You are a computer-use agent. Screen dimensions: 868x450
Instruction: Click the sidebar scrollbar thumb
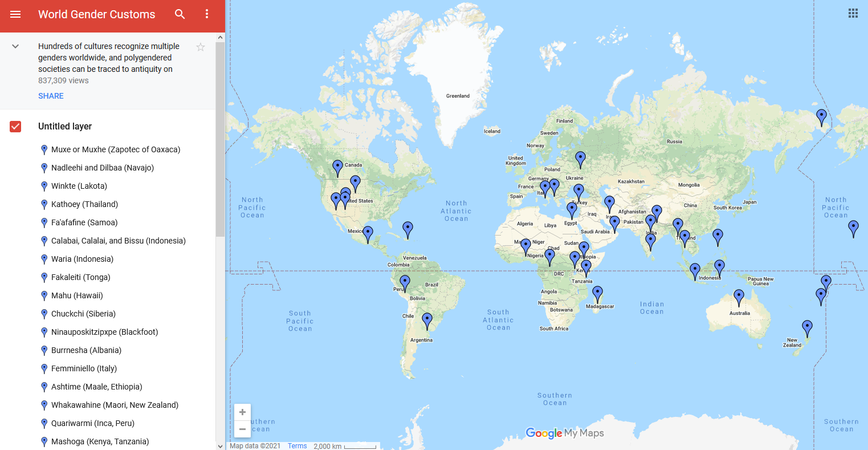pos(221,140)
